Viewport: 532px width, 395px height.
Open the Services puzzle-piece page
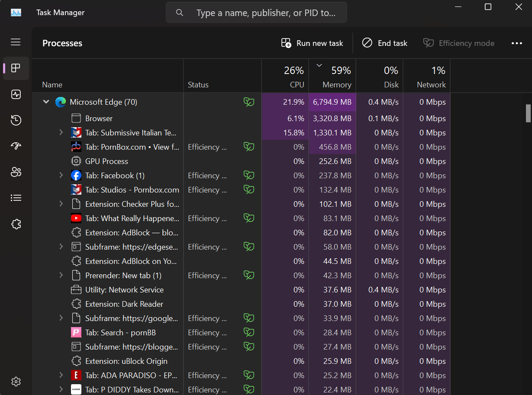click(16, 224)
